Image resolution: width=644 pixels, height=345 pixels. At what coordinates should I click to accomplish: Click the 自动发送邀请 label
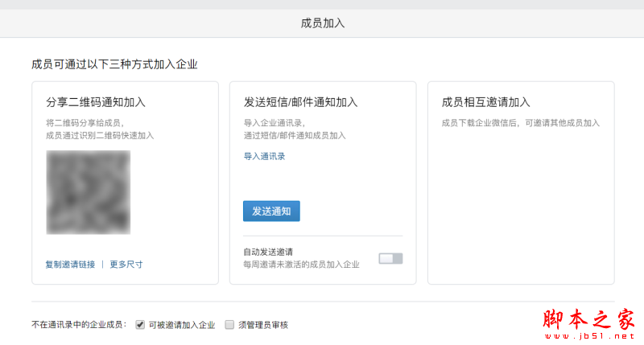pos(268,252)
